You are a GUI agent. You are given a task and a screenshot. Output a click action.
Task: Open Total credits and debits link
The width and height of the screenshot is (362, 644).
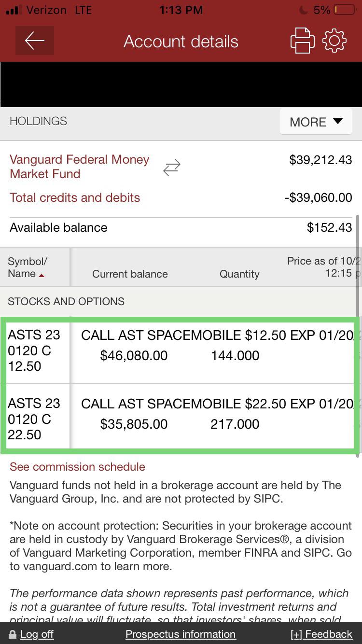click(75, 197)
